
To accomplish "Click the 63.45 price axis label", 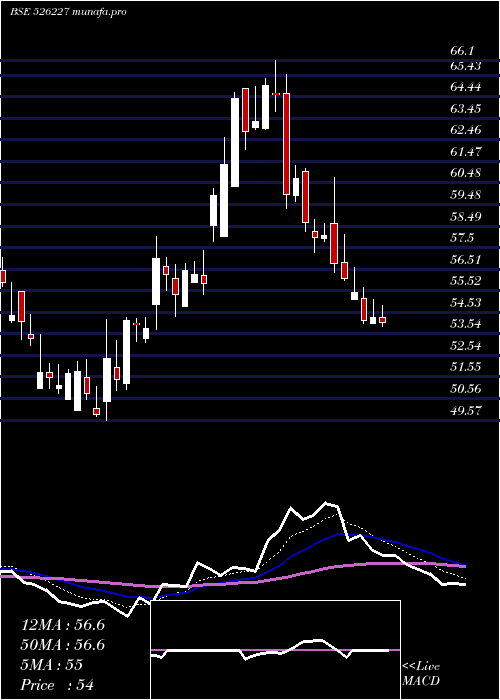I will pyautogui.click(x=466, y=108).
